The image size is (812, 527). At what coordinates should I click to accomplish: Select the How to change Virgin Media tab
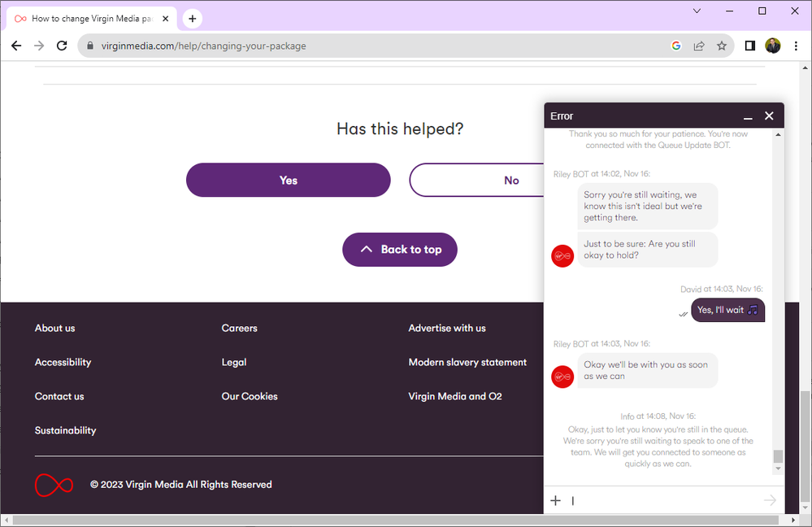(x=92, y=19)
